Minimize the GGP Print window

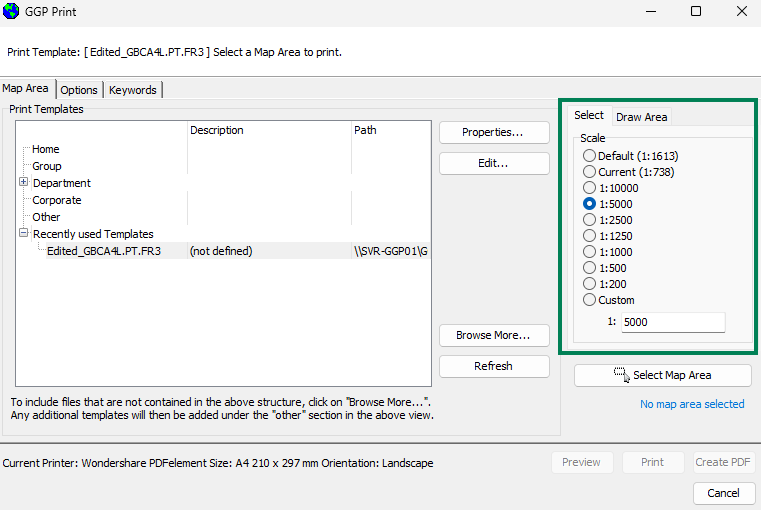pyautogui.click(x=651, y=11)
